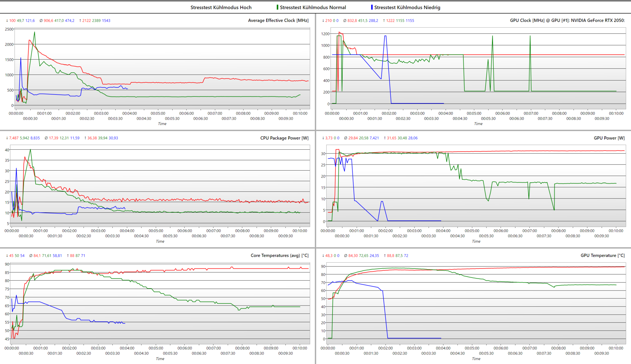Toggle the Stresstest Kühlmodus Niedrig legend entry
The image size is (631, 364).
pos(407,8)
